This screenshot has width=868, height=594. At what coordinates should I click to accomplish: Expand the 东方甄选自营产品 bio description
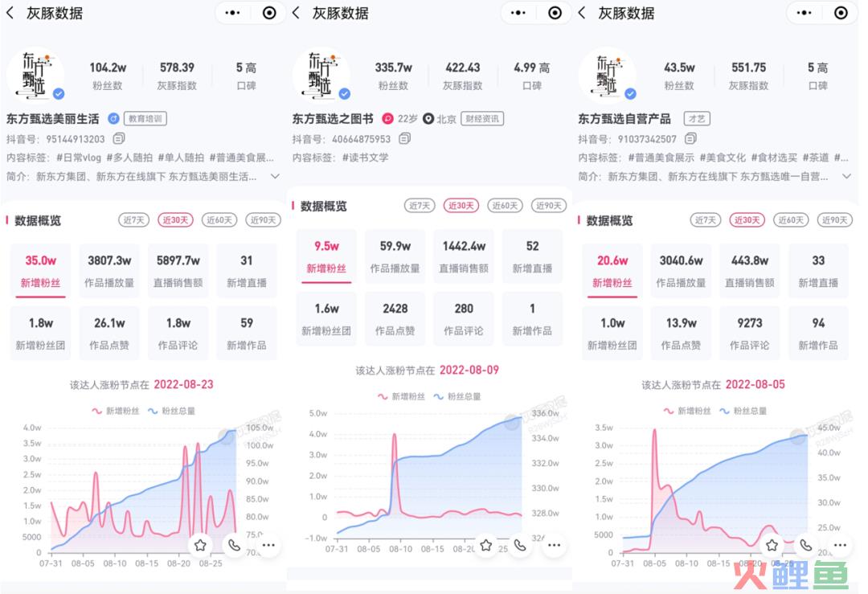(846, 177)
